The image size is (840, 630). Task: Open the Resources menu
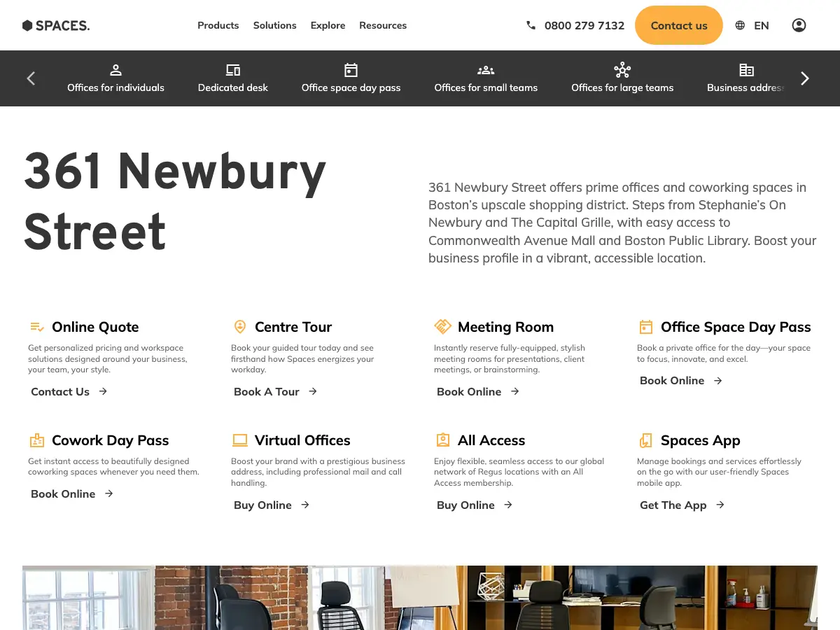pyautogui.click(x=383, y=25)
